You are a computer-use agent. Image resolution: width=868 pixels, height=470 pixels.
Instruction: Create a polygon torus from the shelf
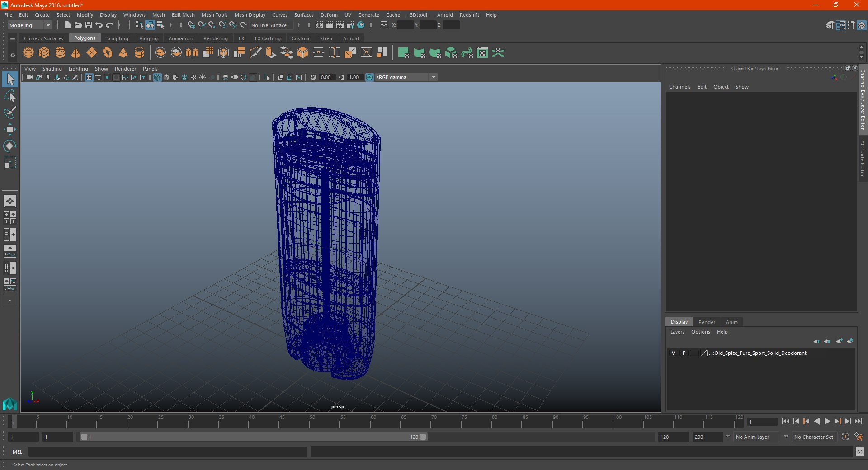108,53
